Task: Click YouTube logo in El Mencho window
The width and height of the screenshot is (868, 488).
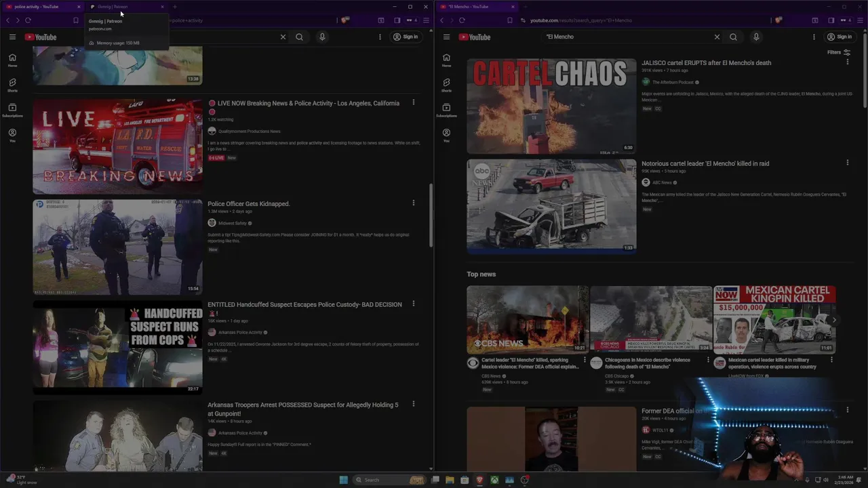Action: [x=475, y=37]
